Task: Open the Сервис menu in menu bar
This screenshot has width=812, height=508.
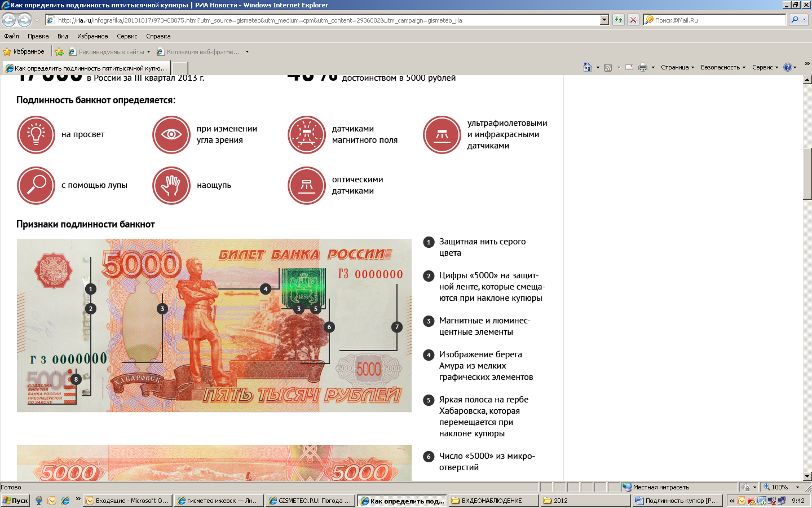Action: point(127,36)
